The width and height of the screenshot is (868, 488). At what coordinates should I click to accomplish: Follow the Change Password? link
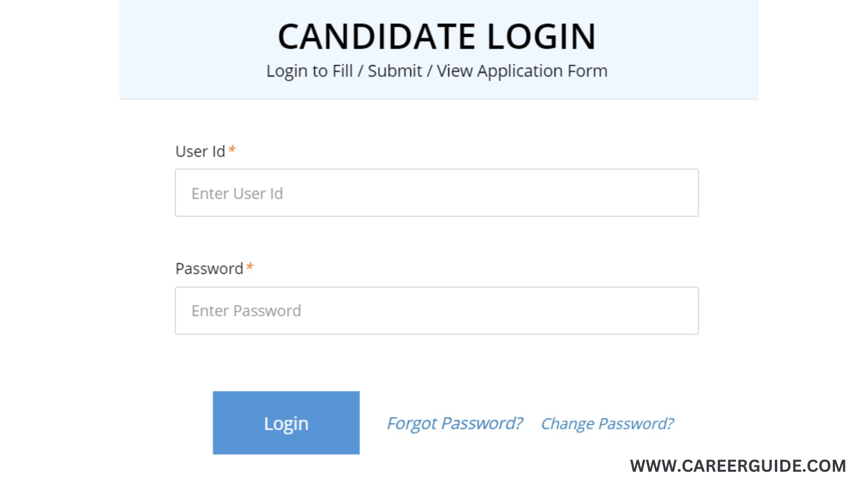pos(607,424)
